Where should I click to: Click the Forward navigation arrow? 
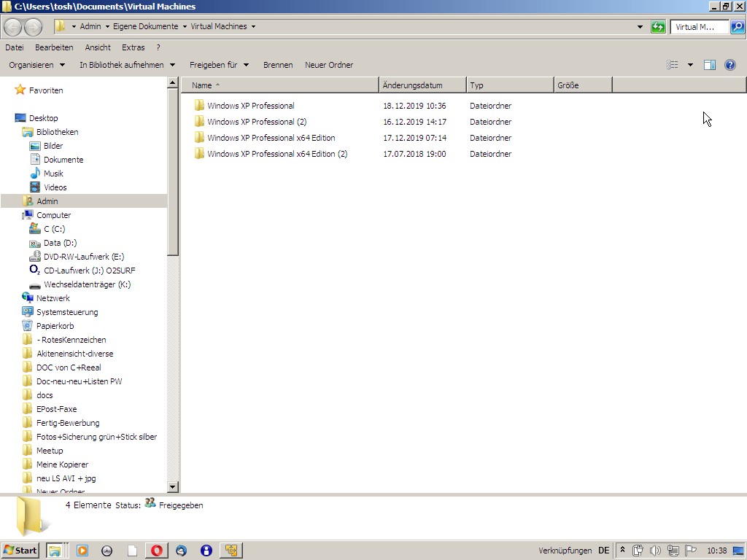[33, 27]
